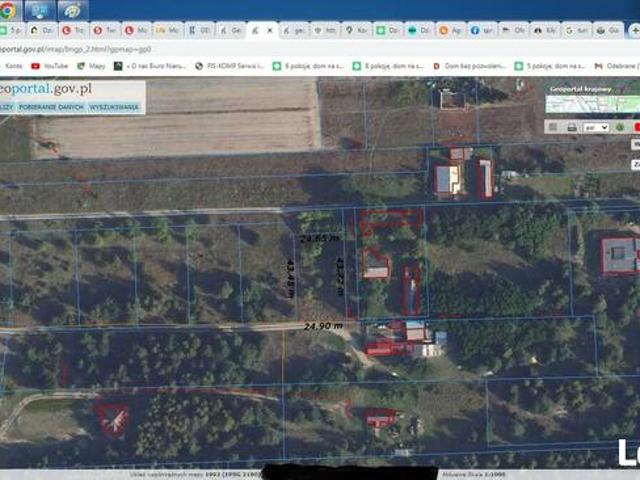The width and height of the screenshot is (640, 480).
Task: Click the green globe icon in map toolbar
Action: click(x=620, y=127)
